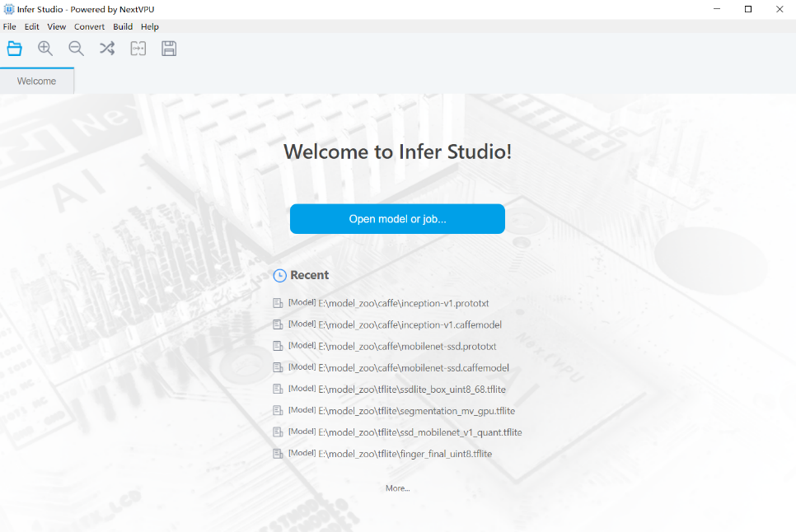Click the zoom out magnifier icon
The height and width of the screenshot is (532, 796).
click(76, 49)
